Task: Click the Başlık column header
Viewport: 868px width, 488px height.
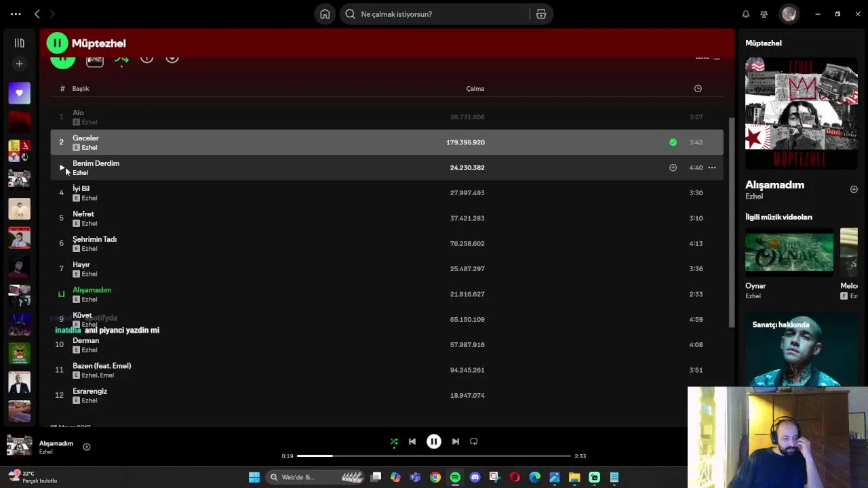Action: (81, 89)
